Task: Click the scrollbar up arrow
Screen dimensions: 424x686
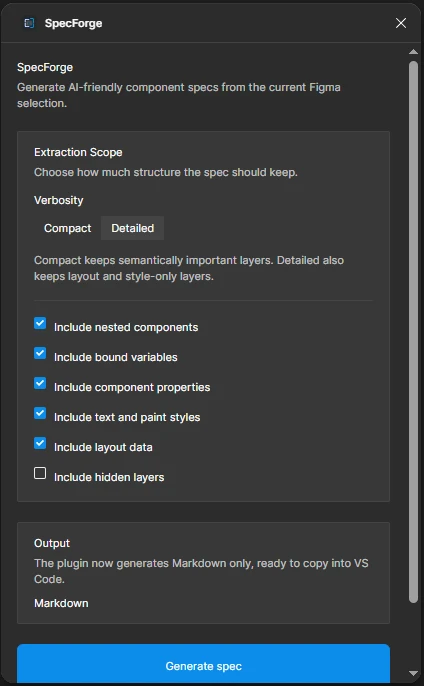Action: [413, 52]
